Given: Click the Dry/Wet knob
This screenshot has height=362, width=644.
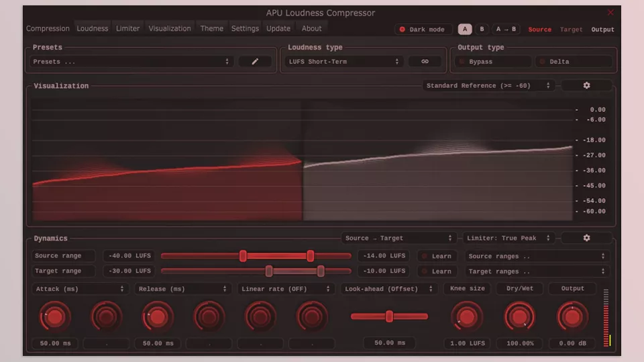Looking at the screenshot, I should [x=519, y=317].
